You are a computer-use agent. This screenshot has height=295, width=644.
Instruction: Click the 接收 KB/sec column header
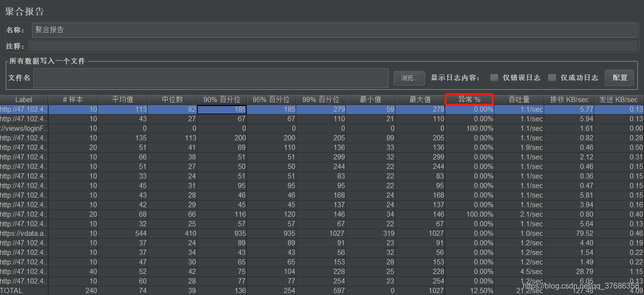pos(569,100)
